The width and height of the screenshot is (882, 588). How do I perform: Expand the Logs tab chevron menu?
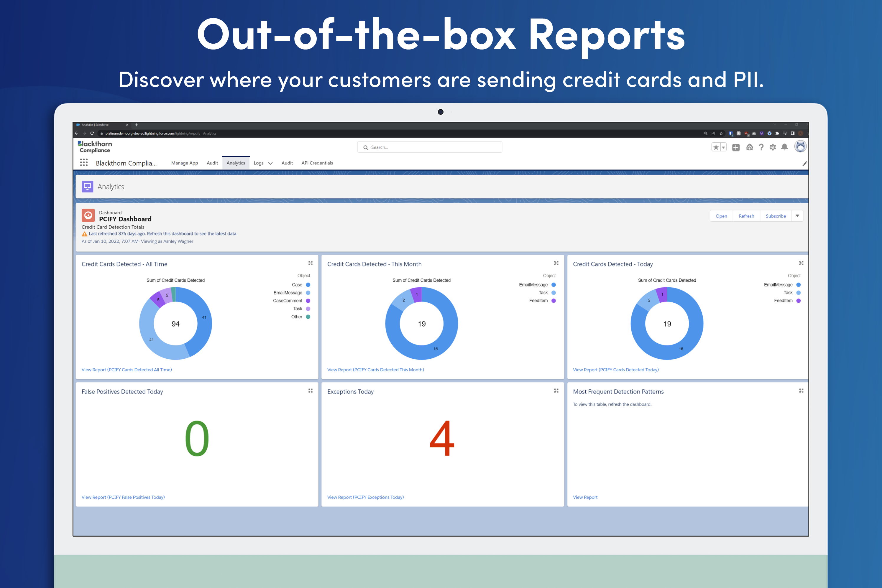coord(270,163)
